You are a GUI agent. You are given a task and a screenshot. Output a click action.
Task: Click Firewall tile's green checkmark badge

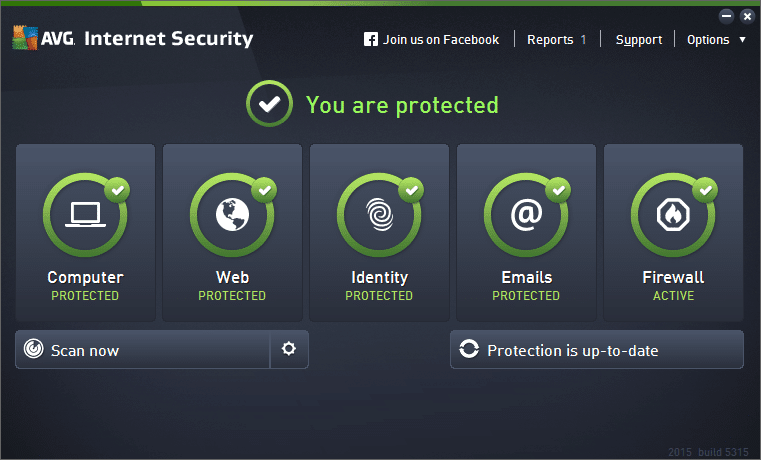click(706, 188)
